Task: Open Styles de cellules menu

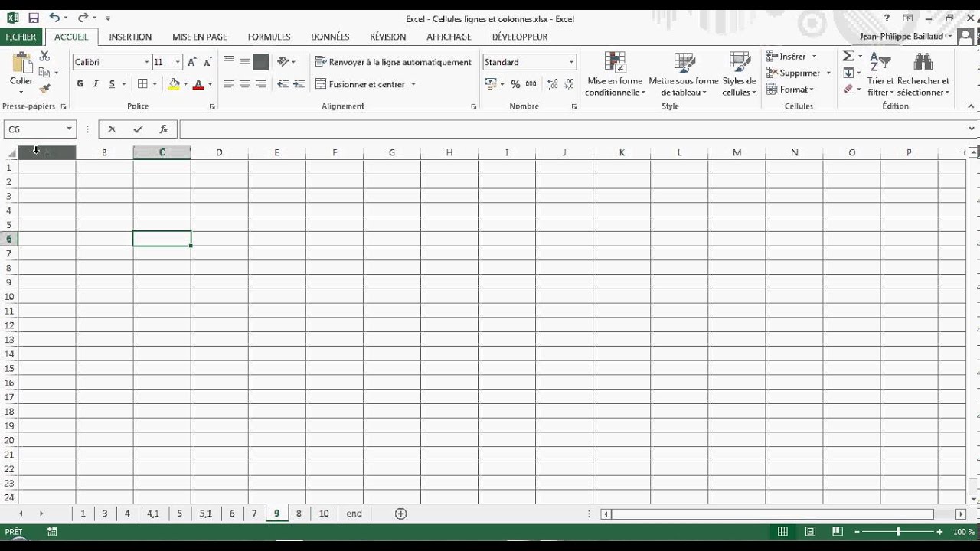Action: (x=739, y=74)
